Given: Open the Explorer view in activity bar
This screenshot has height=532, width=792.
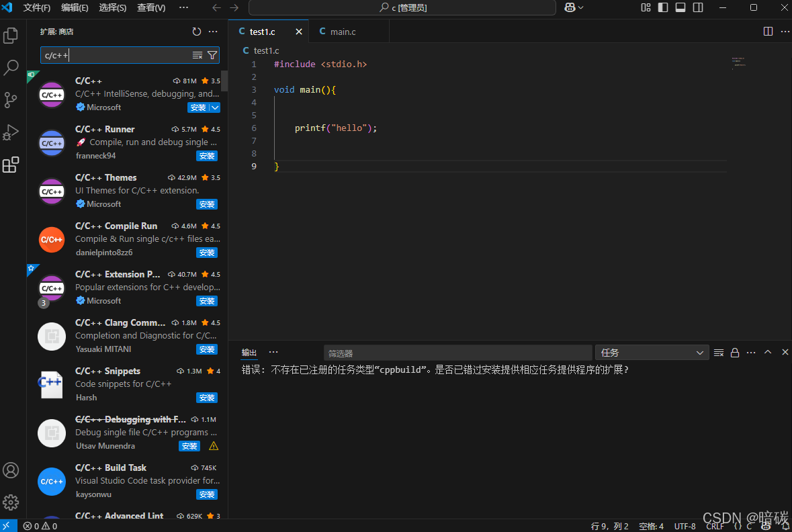Looking at the screenshot, I should (11, 36).
